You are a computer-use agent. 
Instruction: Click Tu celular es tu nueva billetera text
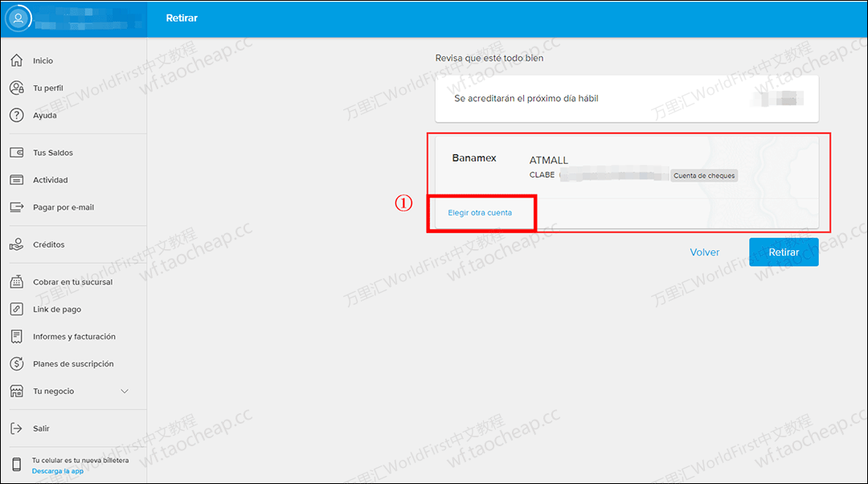click(x=80, y=460)
